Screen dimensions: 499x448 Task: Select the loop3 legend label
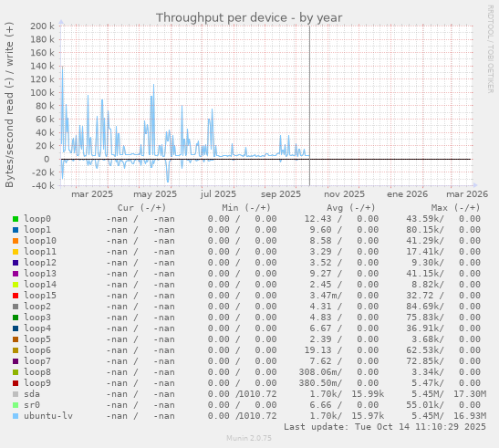click(x=37, y=318)
